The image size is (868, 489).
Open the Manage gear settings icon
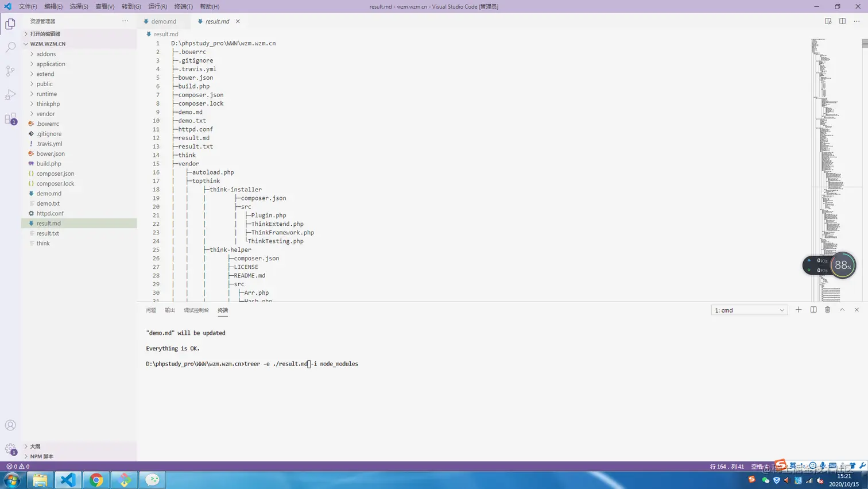point(10,449)
